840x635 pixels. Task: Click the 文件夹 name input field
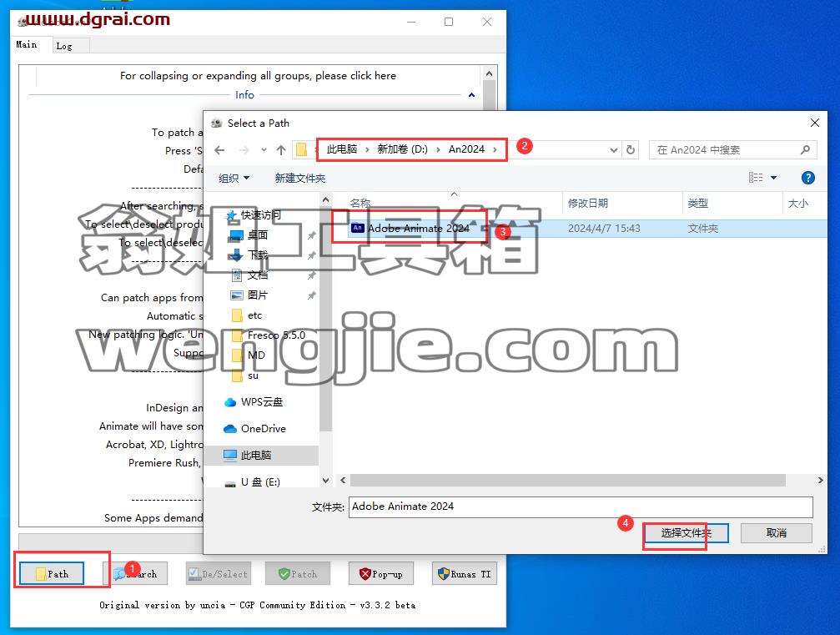click(x=581, y=506)
